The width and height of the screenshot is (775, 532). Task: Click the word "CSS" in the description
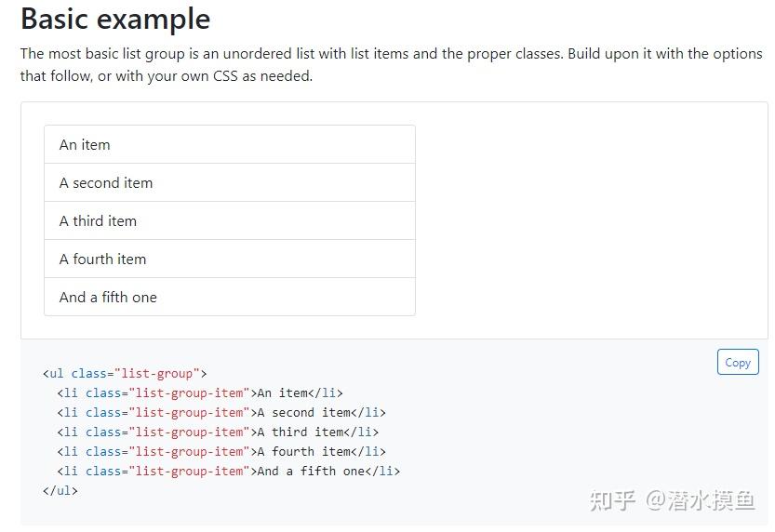tap(225, 76)
